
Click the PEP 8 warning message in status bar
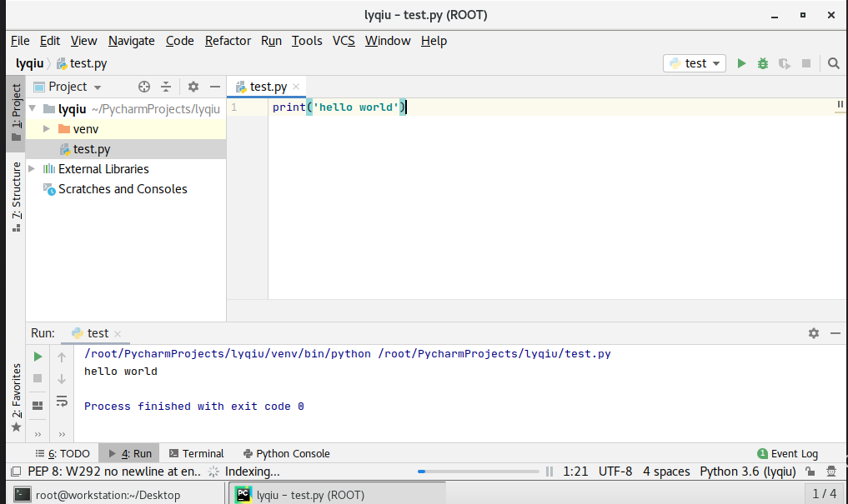point(114,472)
